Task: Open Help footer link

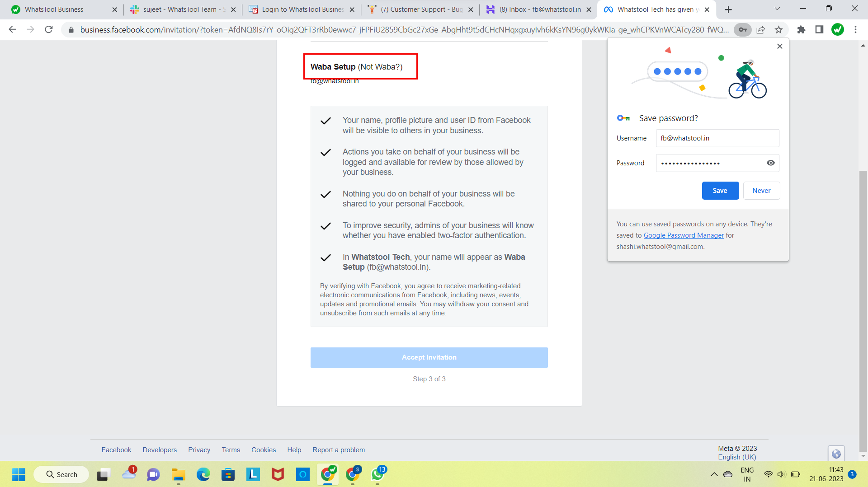Action: click(x=294, y=450)
